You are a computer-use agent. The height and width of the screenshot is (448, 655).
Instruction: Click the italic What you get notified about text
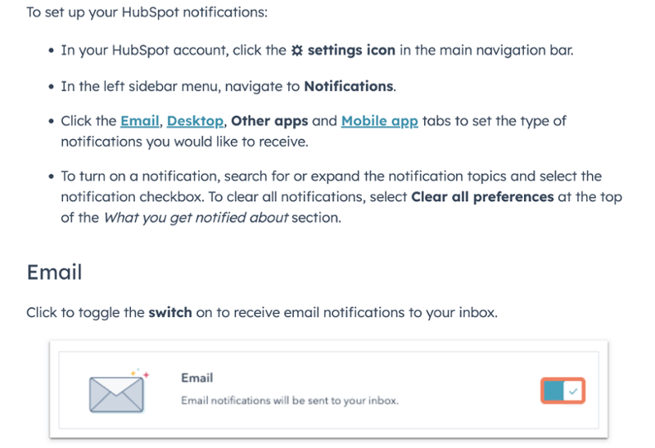point(197,217)
